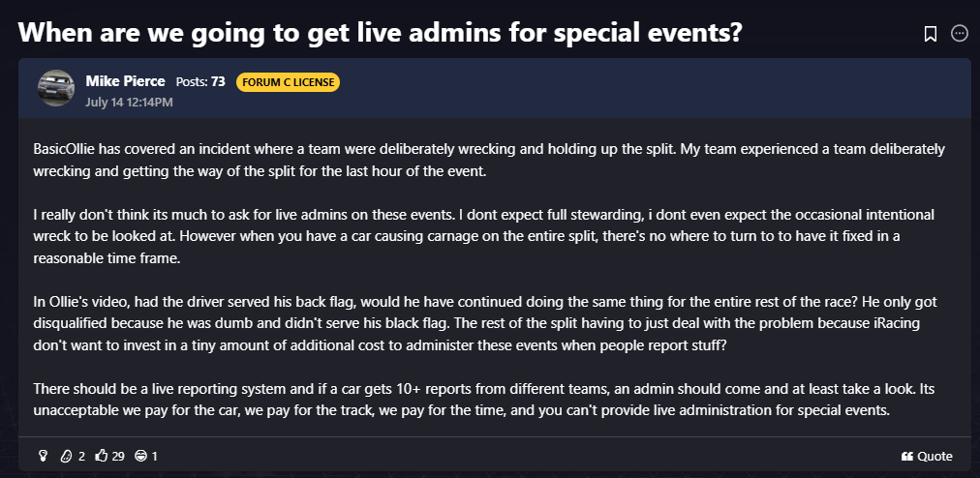Click the paragraph mentioning BasicOllie

point(489,160)
